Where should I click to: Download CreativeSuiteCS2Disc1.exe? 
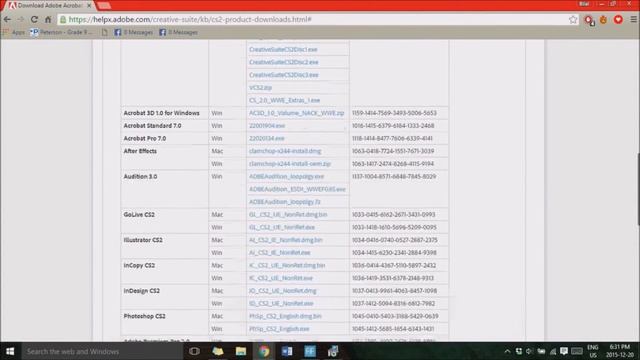[283, 49]
